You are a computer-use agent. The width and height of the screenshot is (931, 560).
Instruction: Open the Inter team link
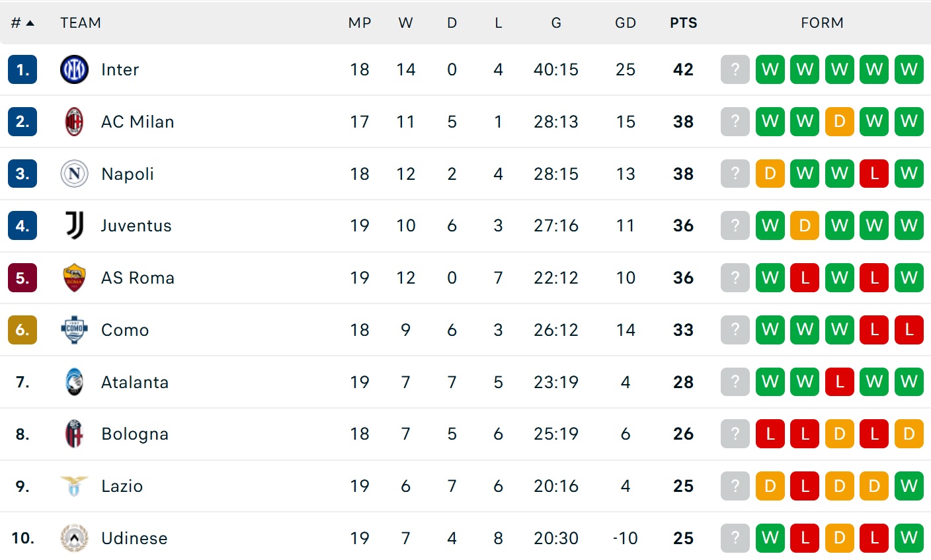tap(120, 69)
